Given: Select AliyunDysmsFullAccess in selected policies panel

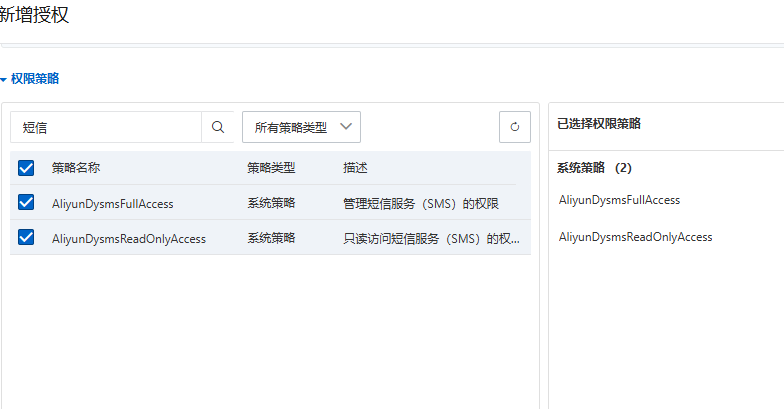Looking at the screenshot, I should click(x=619, y=200).
